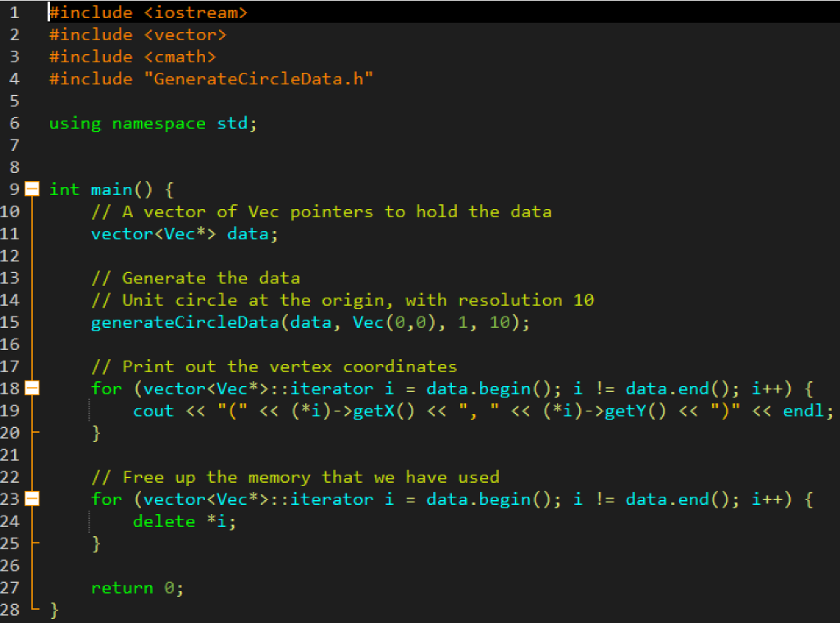The width and height of the screenshot is (840, 623).
Task: Click the closing brace on line 28
Action: click(54, 610)
